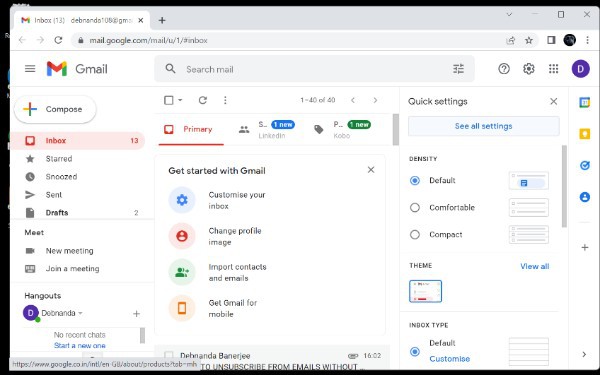Open the Sent folder
600x375 pixels.
[79, 194]
